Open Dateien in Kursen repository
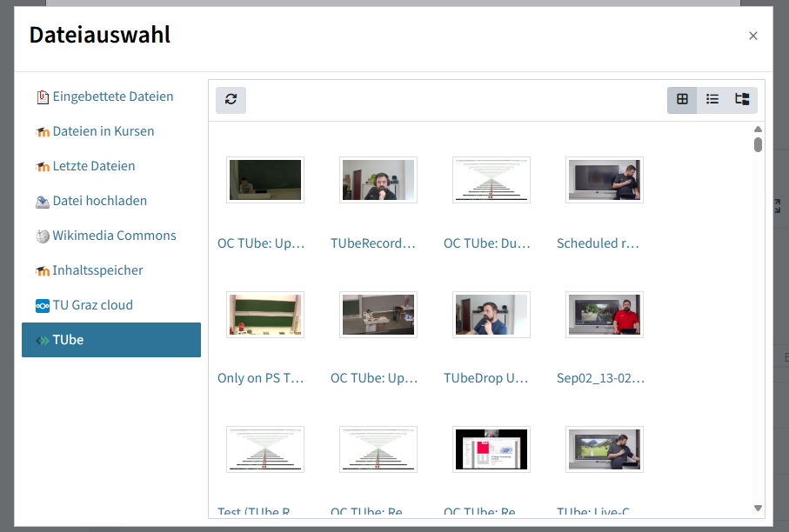789x532 pixels. click(111, 131)
